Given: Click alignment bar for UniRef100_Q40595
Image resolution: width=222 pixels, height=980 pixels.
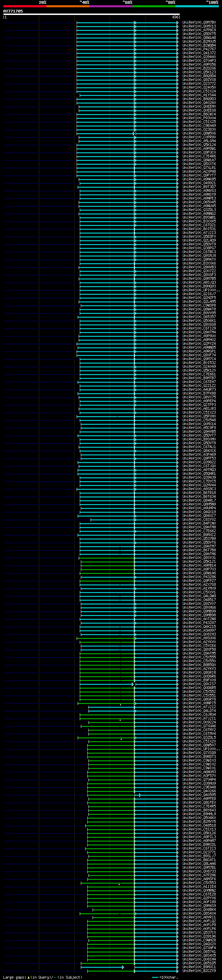Looking at the screenshot, I should coord(133,795).
